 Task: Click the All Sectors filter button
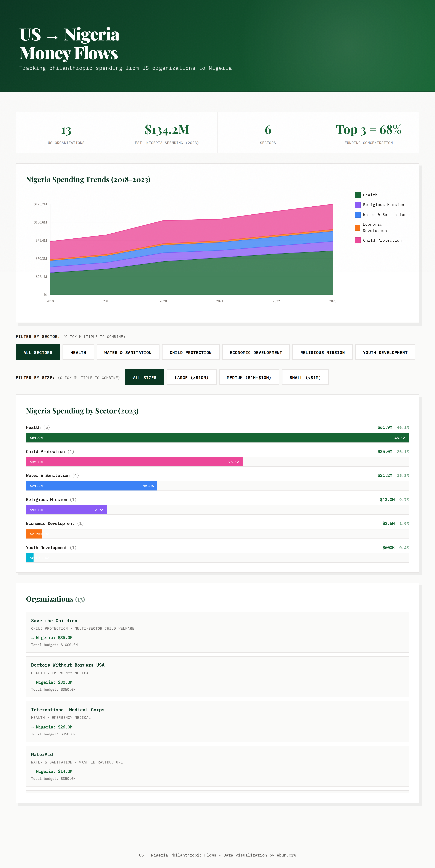click(38, 352)
